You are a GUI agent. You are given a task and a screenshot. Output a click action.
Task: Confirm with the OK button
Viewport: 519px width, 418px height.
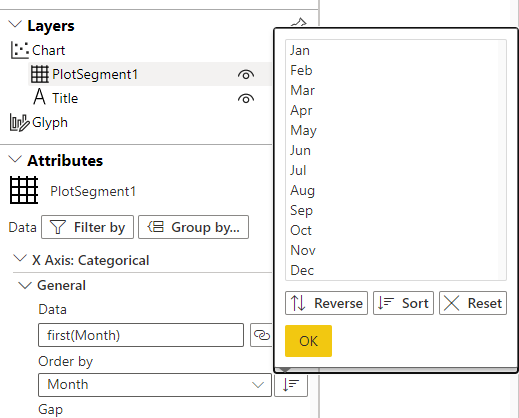(308, 341)
